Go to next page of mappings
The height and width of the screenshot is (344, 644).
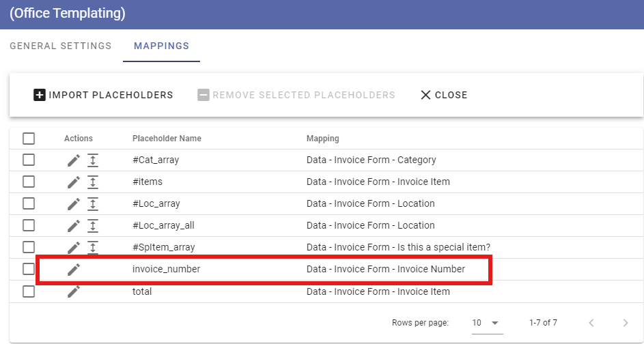tap(626, 323)
